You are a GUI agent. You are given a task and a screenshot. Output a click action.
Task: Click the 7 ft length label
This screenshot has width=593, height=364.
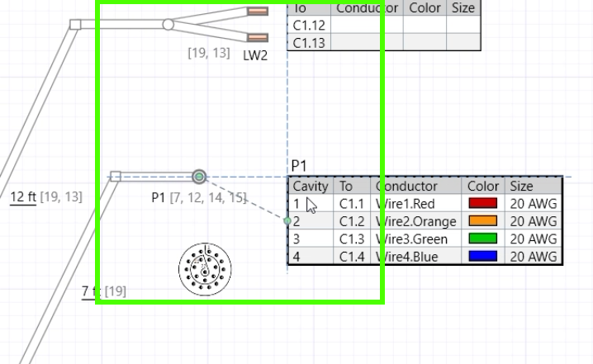pos(93,291)
